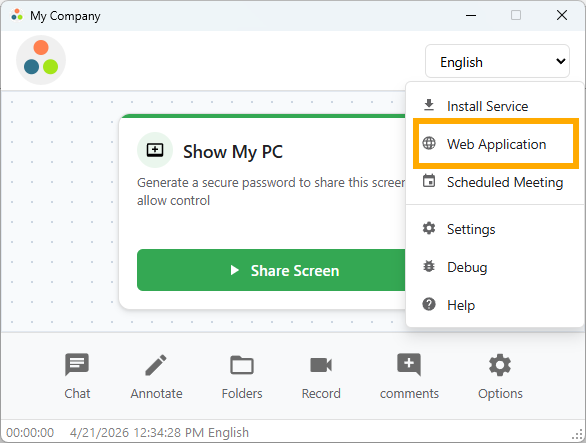Click the Scheduled Meeting calendar icon
This screenshot has height=443, width=586.
pos(429,181)
